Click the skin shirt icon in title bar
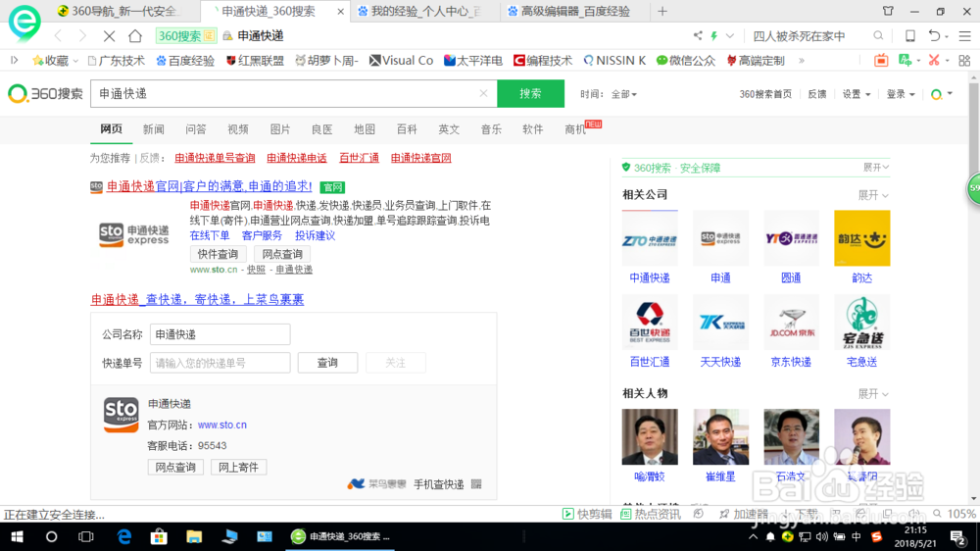 click(x=888, y=11)
